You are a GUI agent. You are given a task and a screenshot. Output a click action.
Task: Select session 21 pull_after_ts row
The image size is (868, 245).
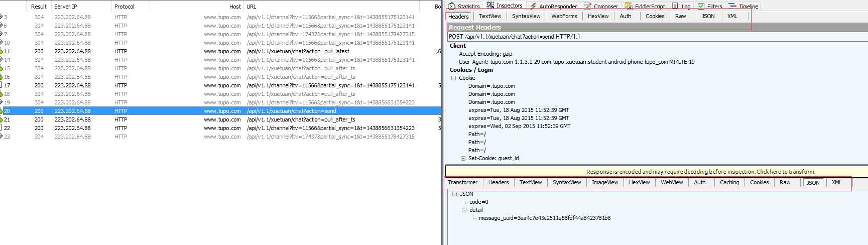[221, 119]
